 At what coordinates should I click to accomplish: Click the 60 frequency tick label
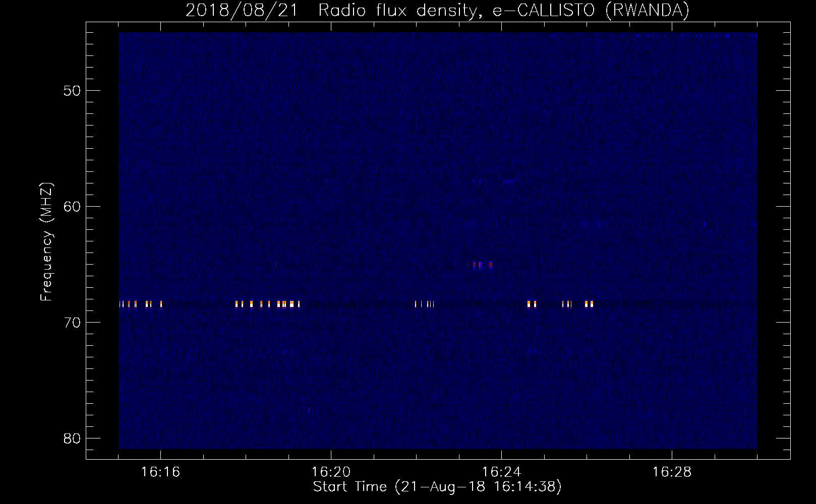(x=72, y=207)
